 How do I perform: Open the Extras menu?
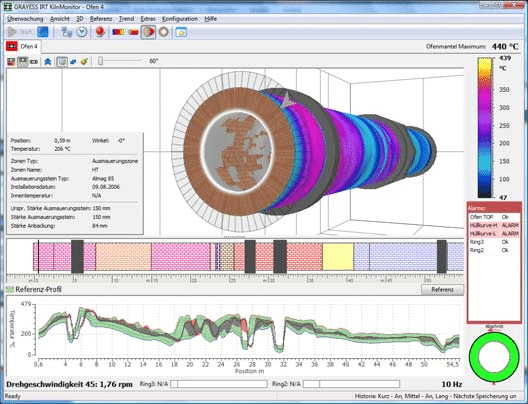[148, 19]
